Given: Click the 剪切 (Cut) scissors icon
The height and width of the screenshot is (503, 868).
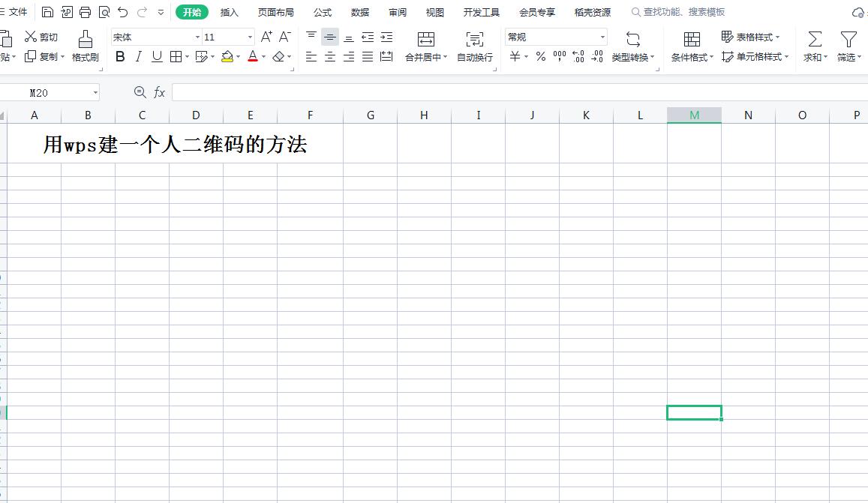Looking at the screenshot, I should pos(31,37).
